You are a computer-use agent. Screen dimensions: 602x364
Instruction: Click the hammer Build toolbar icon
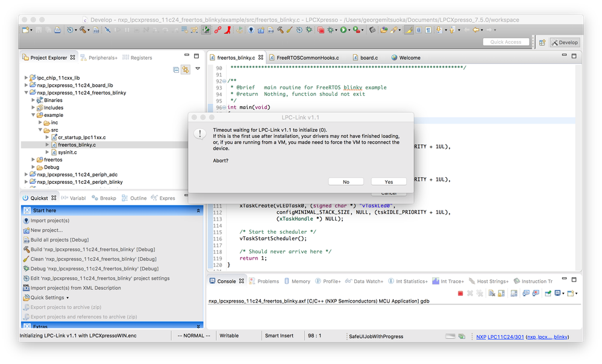coord(83,30)
